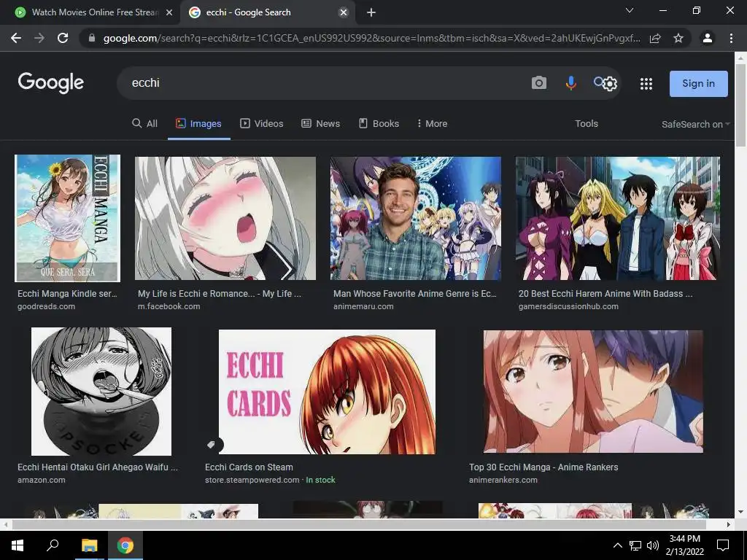Click the forward navigation arrow
The height and width of the screenshot is (560, 747).
(39, 38)
